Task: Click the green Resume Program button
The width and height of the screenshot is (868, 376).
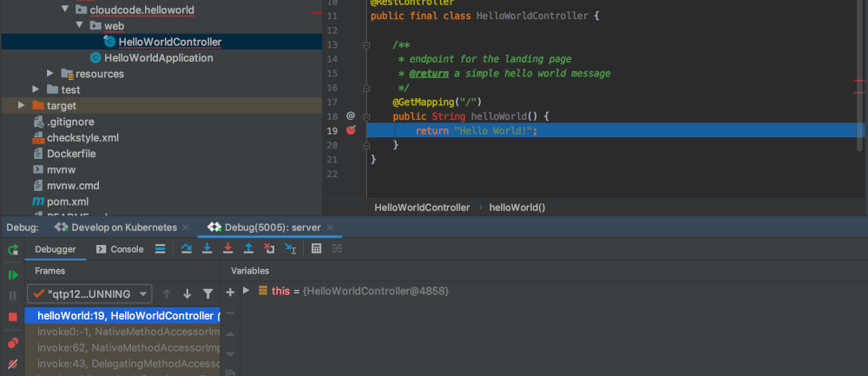Action: click(x=13, y=274)
